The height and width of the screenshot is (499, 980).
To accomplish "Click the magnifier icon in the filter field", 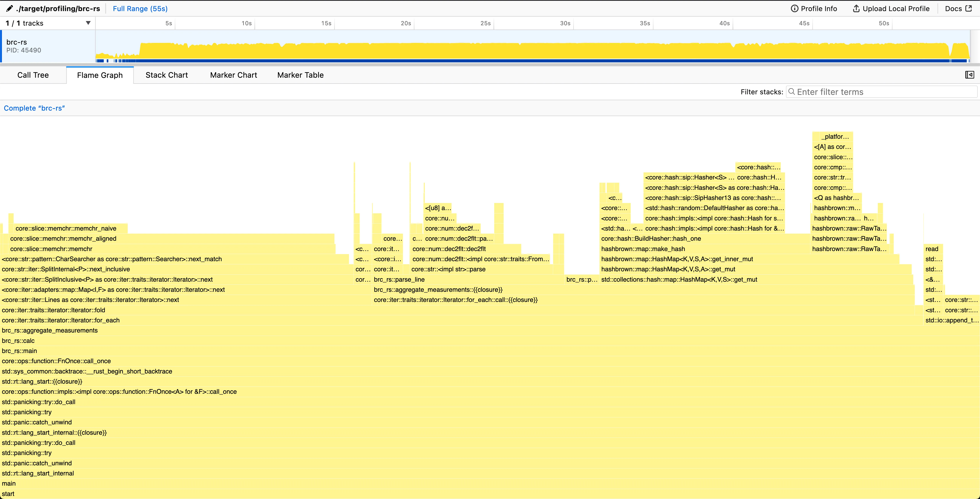I will pos(792,92).
